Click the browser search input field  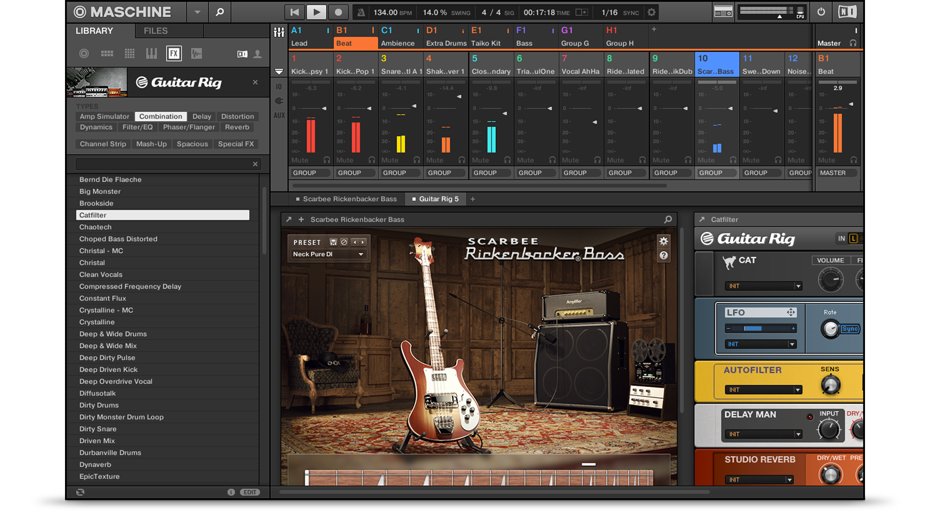[163, 164]
